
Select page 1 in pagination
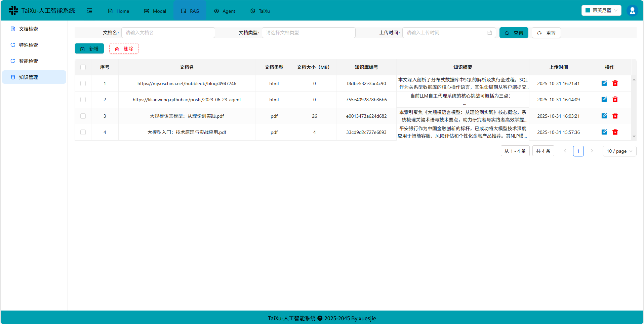578,151
